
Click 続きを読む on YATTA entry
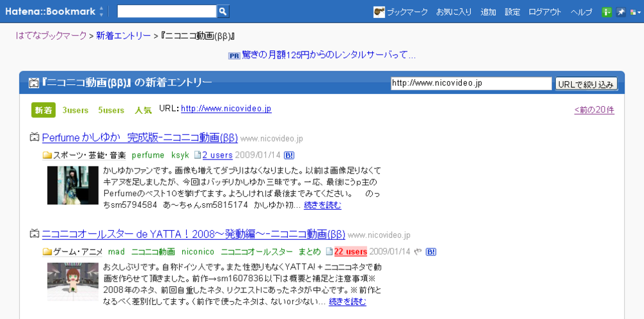point(348,302)
